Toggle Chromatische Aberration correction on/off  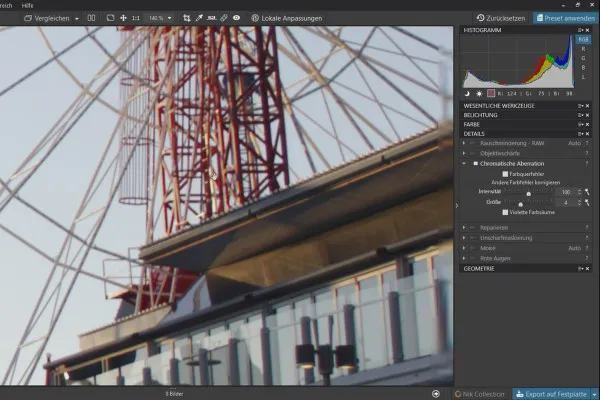tap(475, 164)
